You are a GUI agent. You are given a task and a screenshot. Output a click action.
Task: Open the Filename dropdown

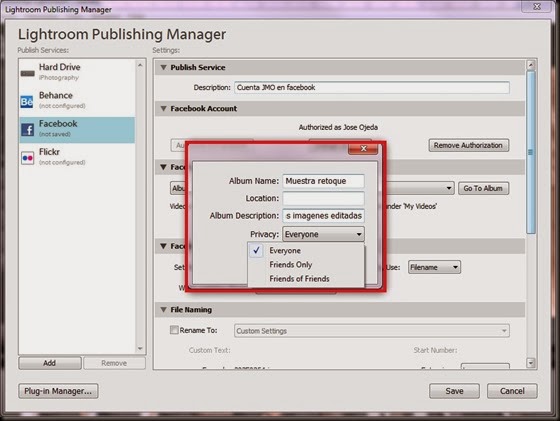(x=434, y=267)
